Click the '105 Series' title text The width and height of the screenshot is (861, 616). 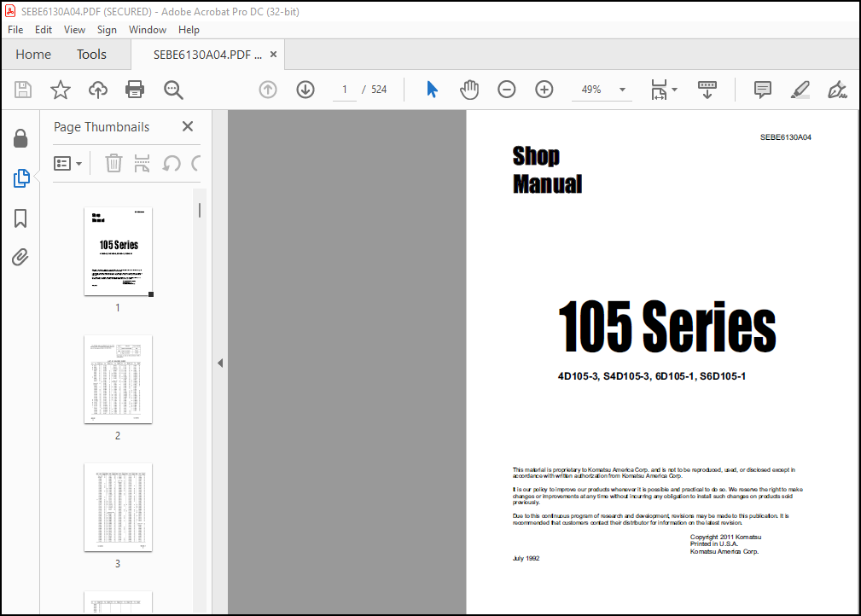coord(666,326)
